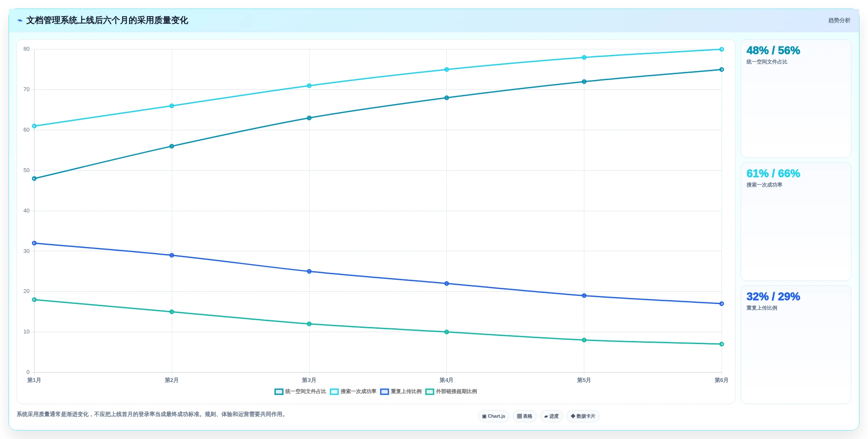Click the 第3月 x-axis label

click(309, 380)
